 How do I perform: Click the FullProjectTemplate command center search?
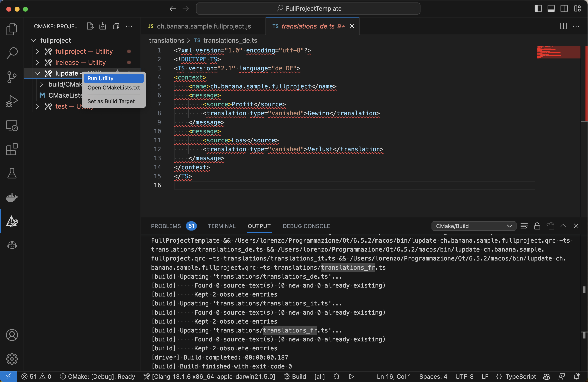(308, 9)
